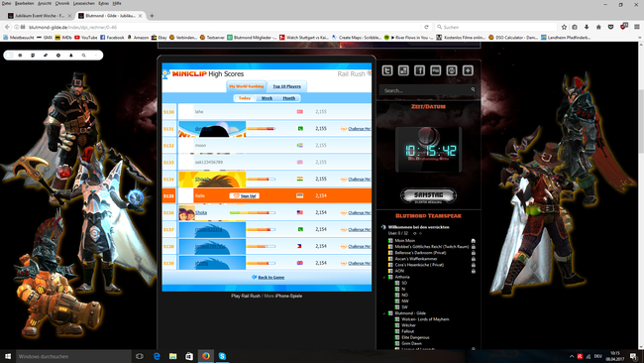
Task: Open the Bearbeiten menu
Action: pos(24,3)
